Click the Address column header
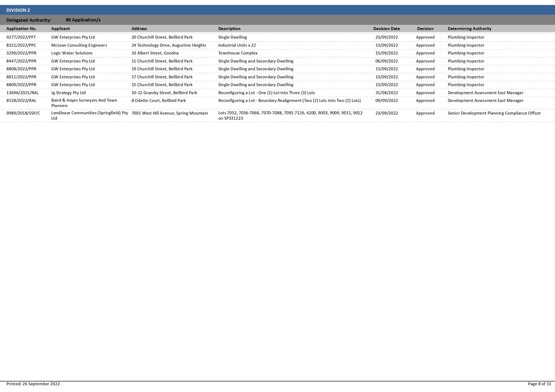 pos(139,29)
